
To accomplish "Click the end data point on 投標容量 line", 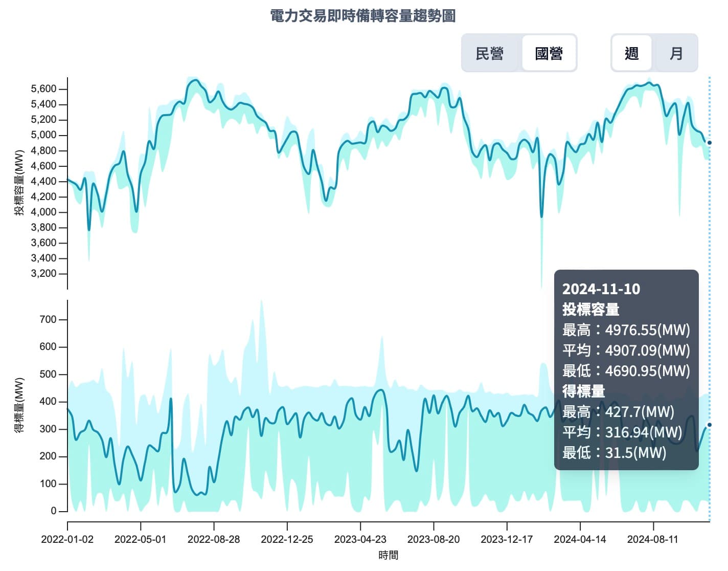I will (x=709, y=143).
